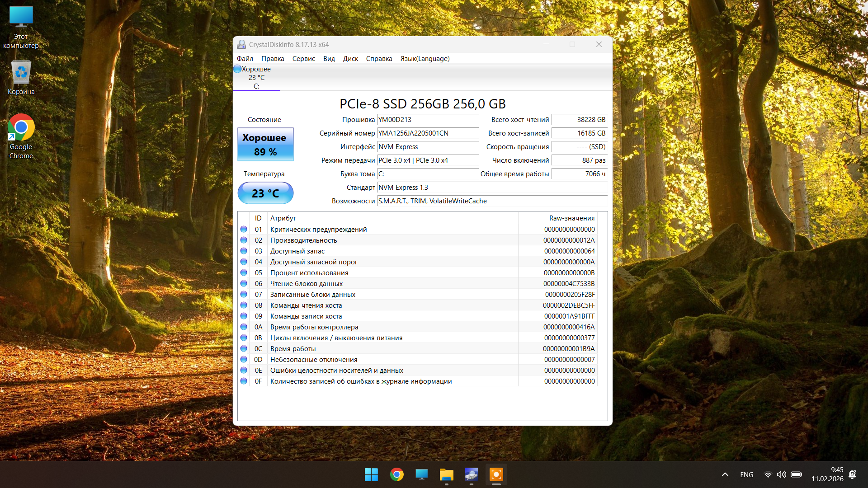Click the Raw-значения column header
This screenshot has width=868, height=488.
[x=571, y=218]
